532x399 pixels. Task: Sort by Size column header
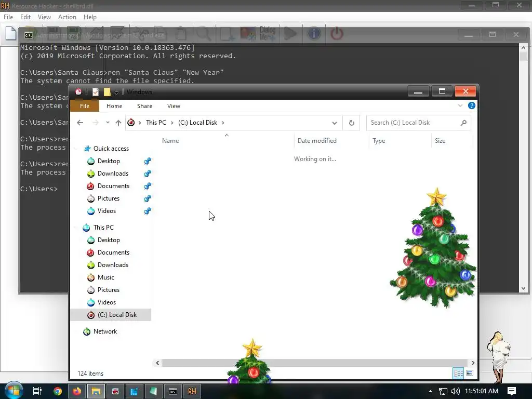click(440, 140)
